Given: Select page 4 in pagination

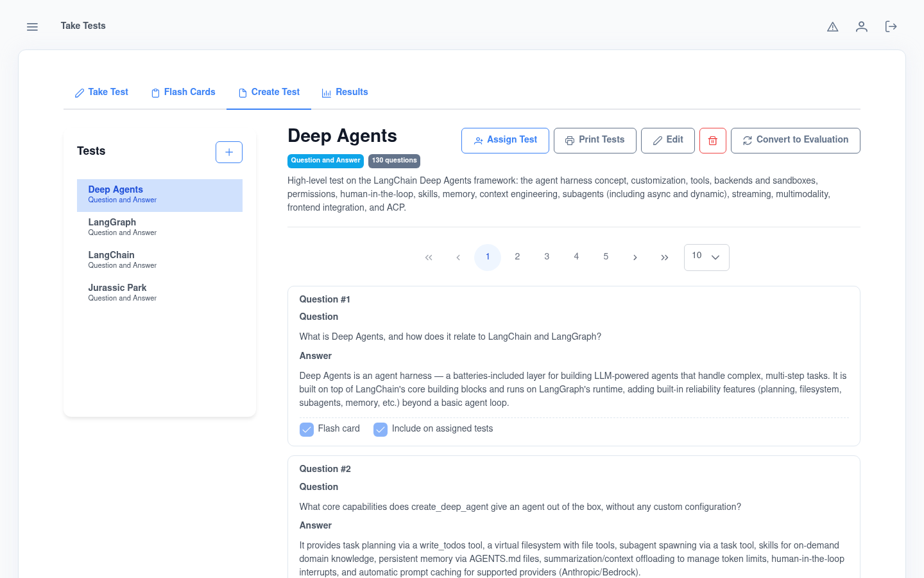Looking at the screenshot, I should pyautogui.click(x=576, y=258).
